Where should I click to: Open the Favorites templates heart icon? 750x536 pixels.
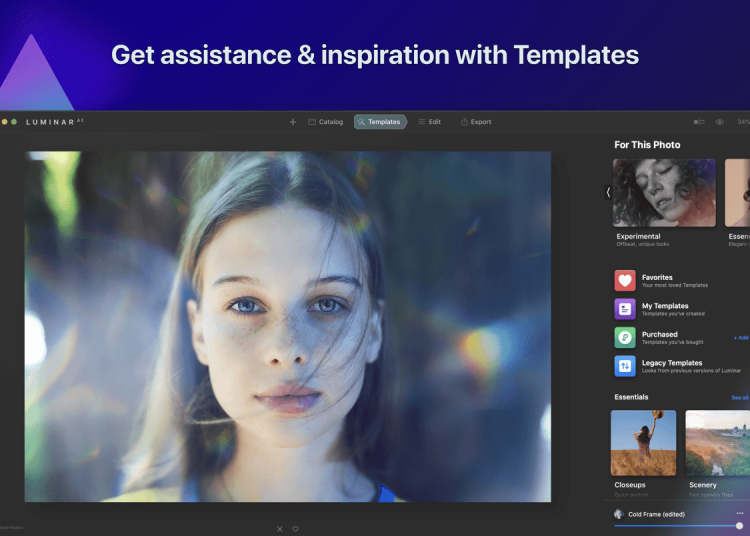pos(625,281)
